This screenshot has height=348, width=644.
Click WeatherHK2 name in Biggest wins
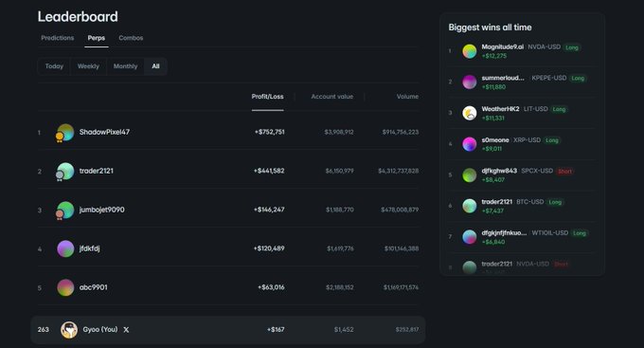click(x=500, y=109)
